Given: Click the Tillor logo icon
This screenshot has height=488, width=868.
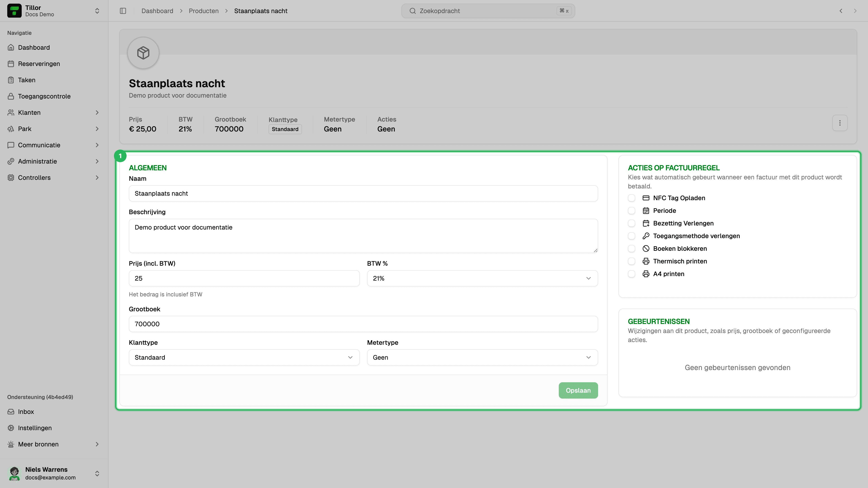Looking at the screenshot, I should coord(14,11).
